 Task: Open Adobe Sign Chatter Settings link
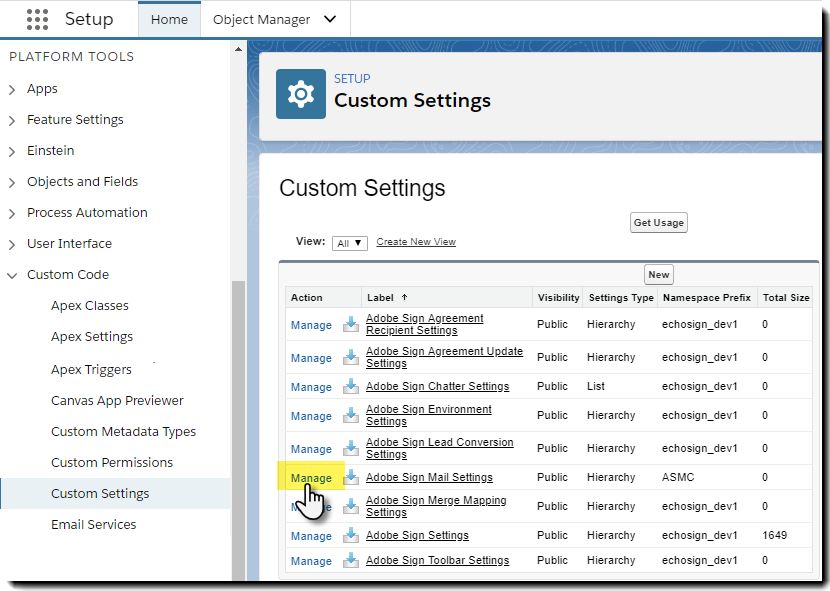(x=437, y=387)
